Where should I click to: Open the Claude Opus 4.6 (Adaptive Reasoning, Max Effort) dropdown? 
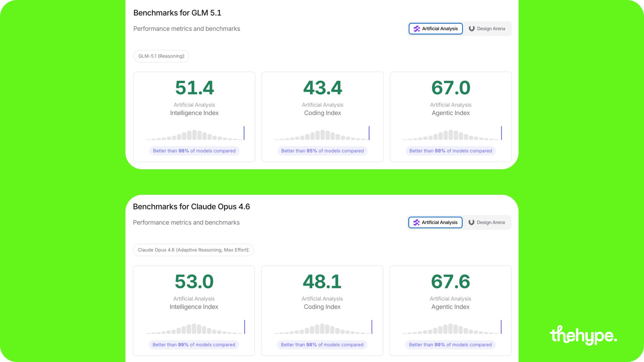point(193,250)
